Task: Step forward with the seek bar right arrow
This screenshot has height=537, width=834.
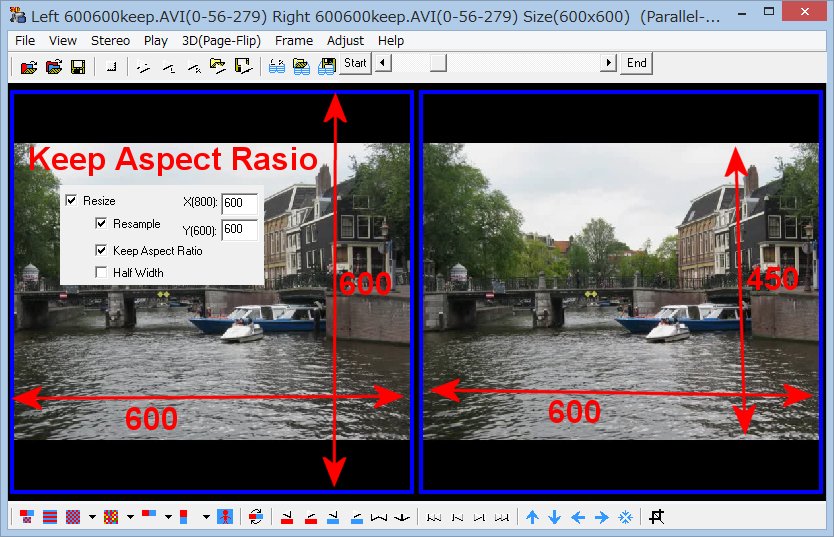Action: (608, 63)
